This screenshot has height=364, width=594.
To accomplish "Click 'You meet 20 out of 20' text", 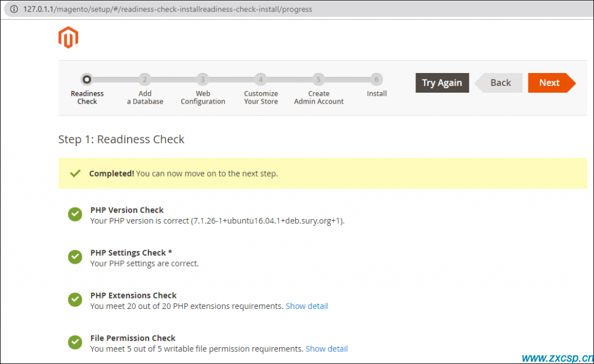I will [187, 306].
